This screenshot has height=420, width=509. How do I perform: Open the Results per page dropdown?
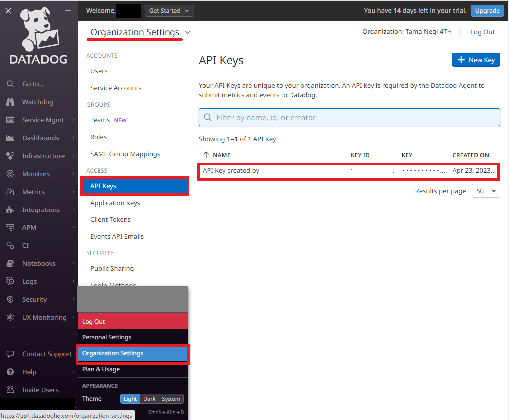click(x=486, y=191)
